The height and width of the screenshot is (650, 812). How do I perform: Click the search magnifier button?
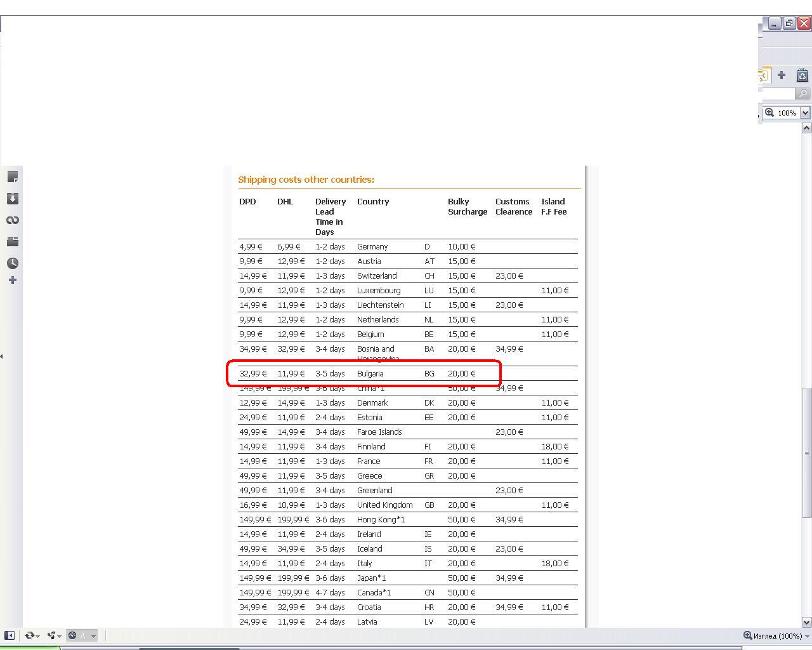point(803,94)
